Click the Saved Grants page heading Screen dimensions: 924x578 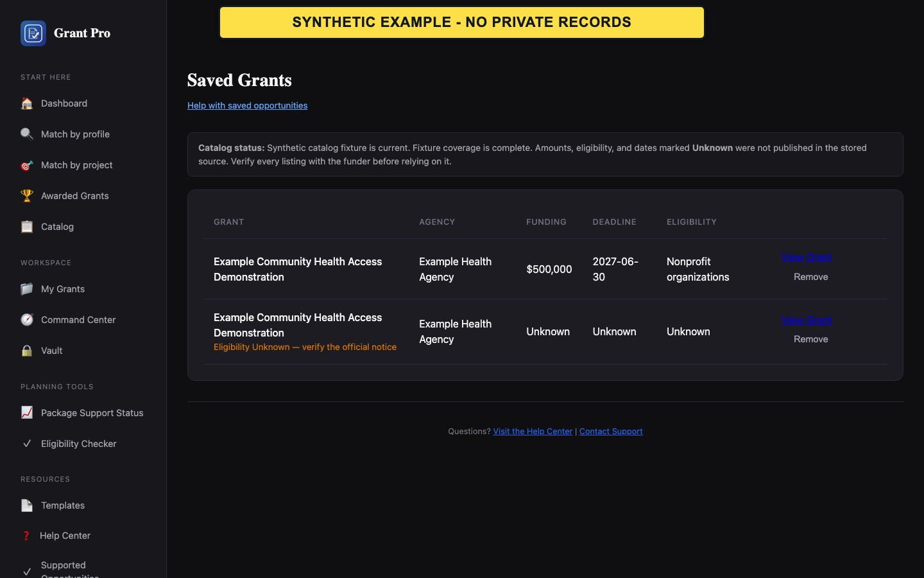[x=239, y=80]
